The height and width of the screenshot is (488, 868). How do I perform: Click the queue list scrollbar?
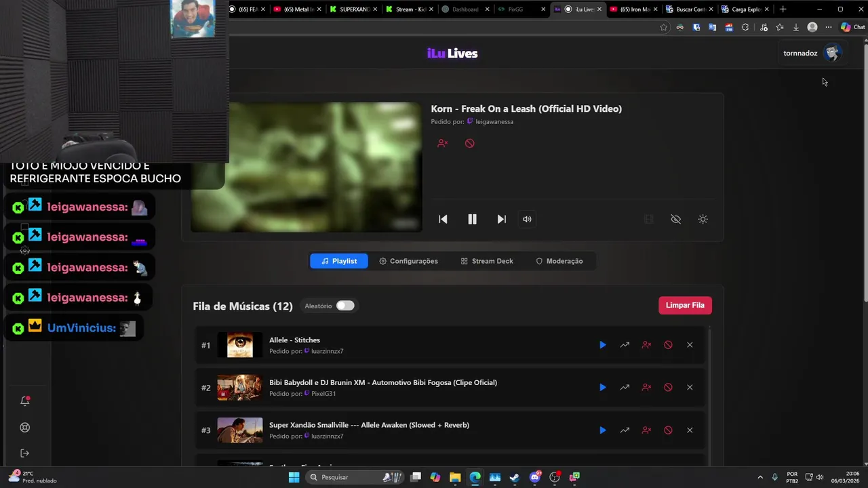709,396
